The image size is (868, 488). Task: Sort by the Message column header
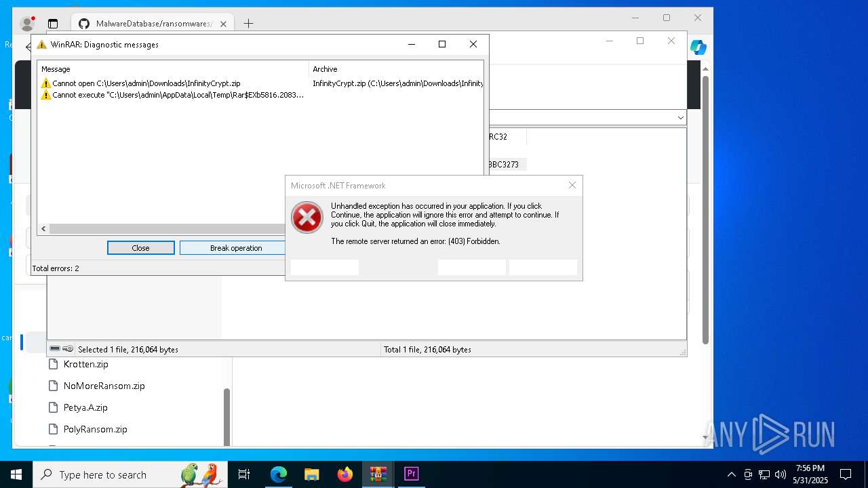pos(173,69)
